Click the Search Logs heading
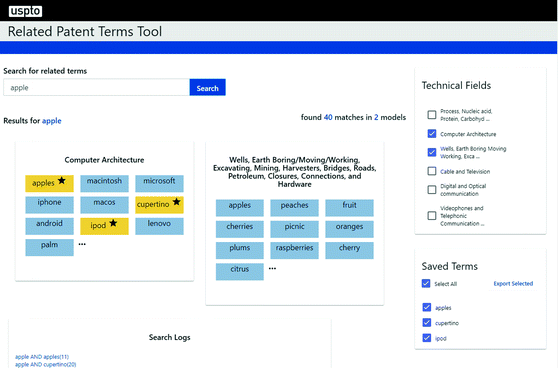558x368 pixels. pos(170,337)
